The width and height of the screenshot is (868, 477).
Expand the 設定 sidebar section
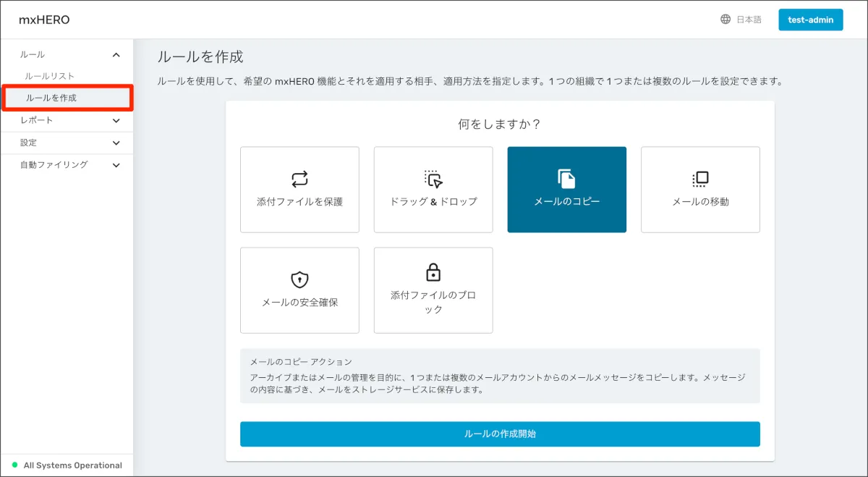[x=116, y=143]
